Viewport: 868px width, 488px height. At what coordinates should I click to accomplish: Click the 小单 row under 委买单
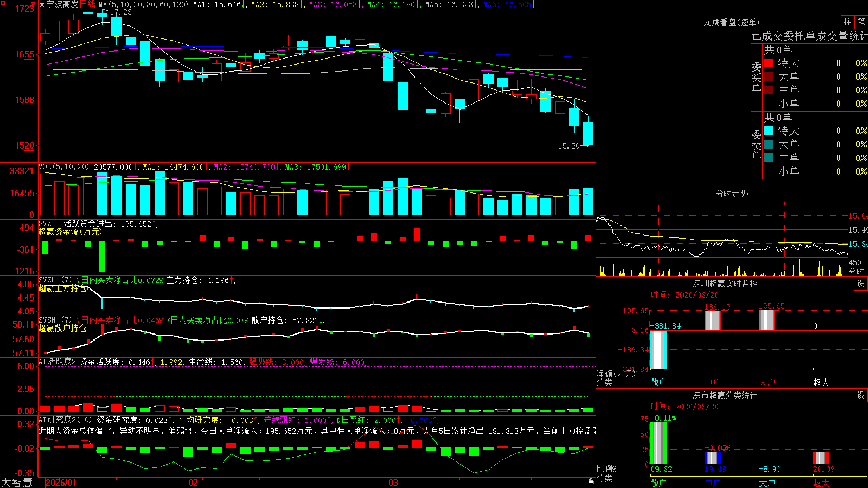point(815,104)
